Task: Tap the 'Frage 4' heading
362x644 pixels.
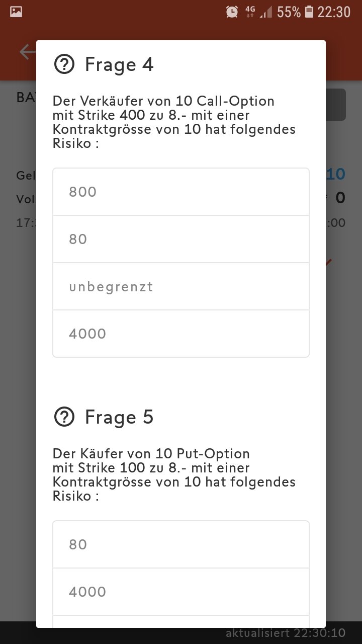Action: [119, 64]
